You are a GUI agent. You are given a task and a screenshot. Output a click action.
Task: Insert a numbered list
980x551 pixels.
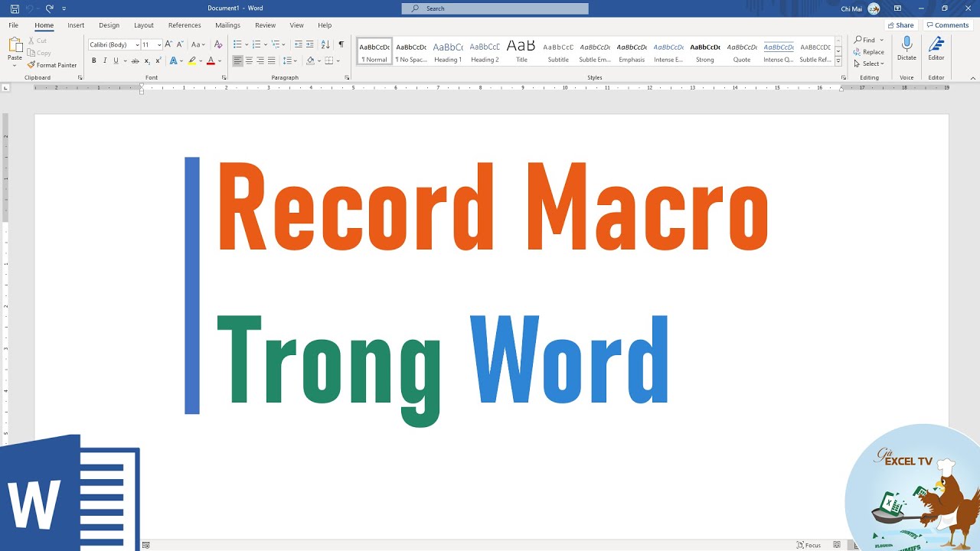pos(256,44)
